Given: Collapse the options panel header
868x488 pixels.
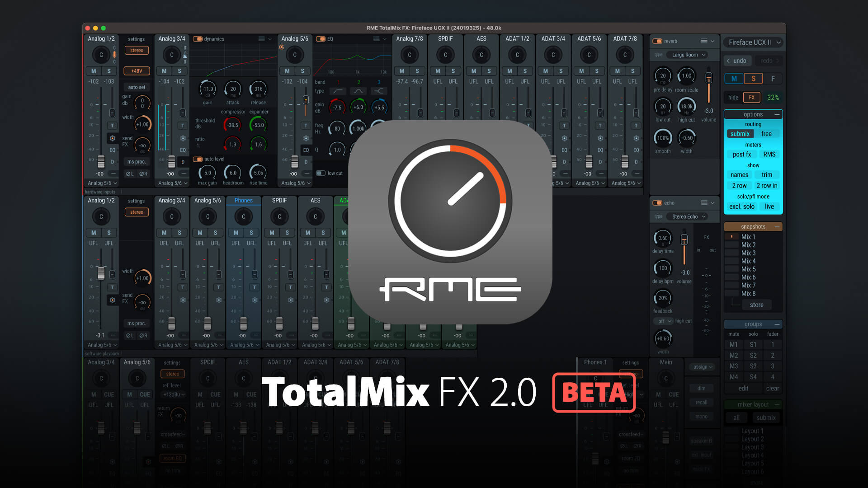Looking at the screenshot, I should click(x=777, y=114).
